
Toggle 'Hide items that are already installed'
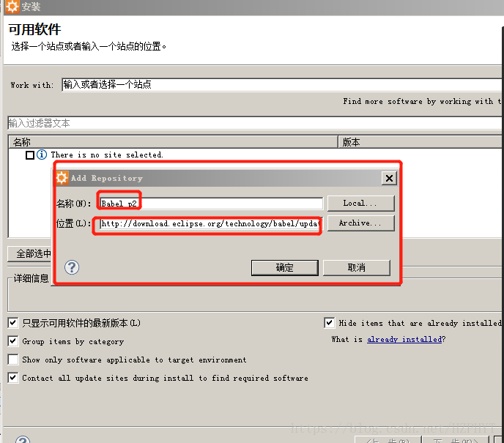pyautogui.click(x=330, y=323)
